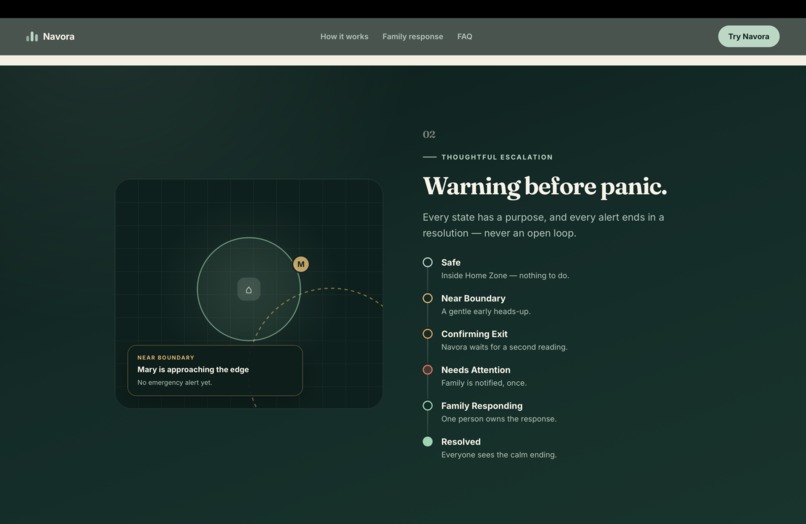Click 'Inside Home Zone — nothing to do.'
Screen dimensions: 806x524
point(505,276)
